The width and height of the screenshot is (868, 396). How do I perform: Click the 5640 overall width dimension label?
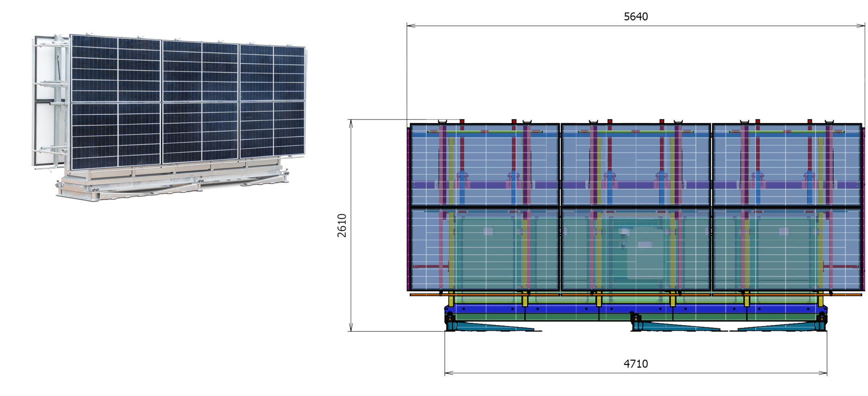click(x=635, y=17)
